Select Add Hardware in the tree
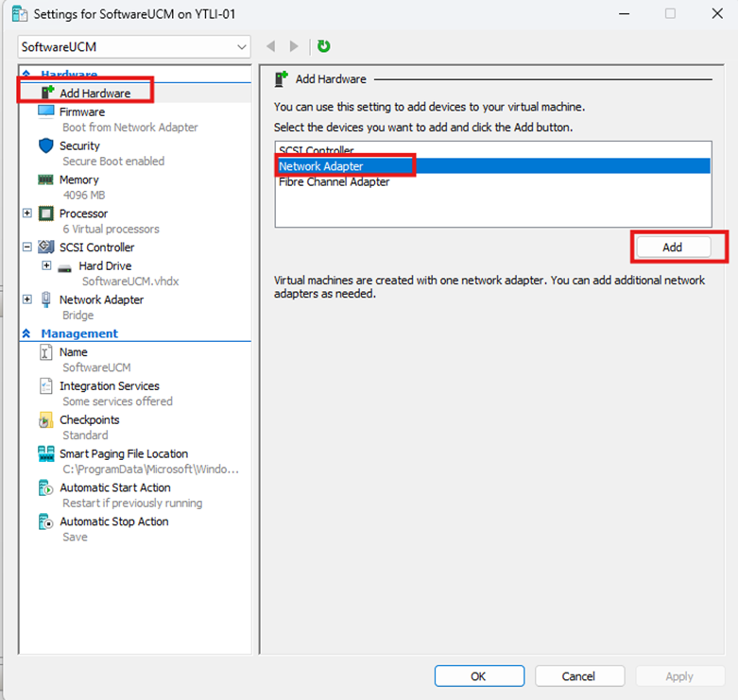Viewport: 738px width, 700px height. (x=94, y=94)
